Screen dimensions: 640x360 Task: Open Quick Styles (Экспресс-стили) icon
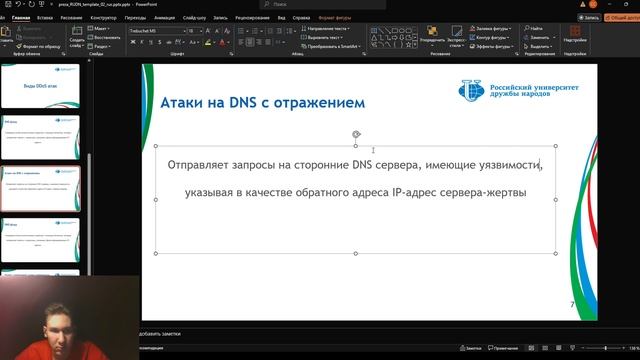[x=456, y=31]
